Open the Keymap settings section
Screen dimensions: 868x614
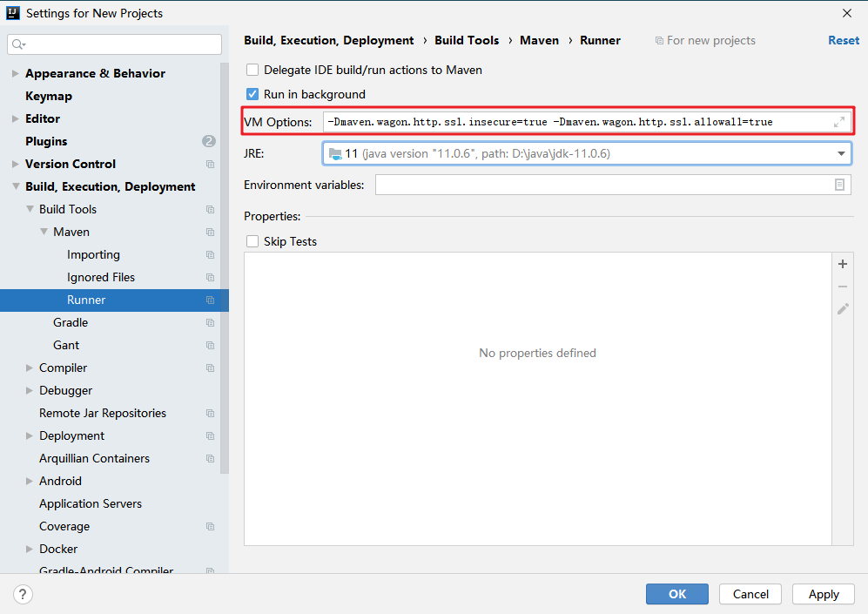click(x=49, y=96)
